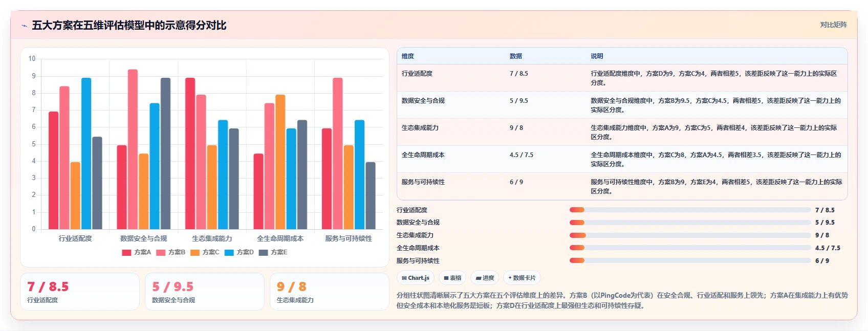Click the small icon before the card title

point(24,26)
